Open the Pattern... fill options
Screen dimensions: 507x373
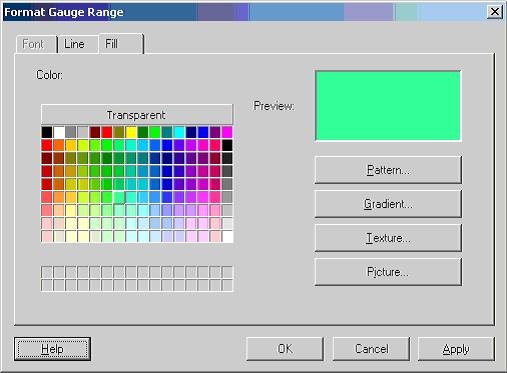tap(388, 170)
